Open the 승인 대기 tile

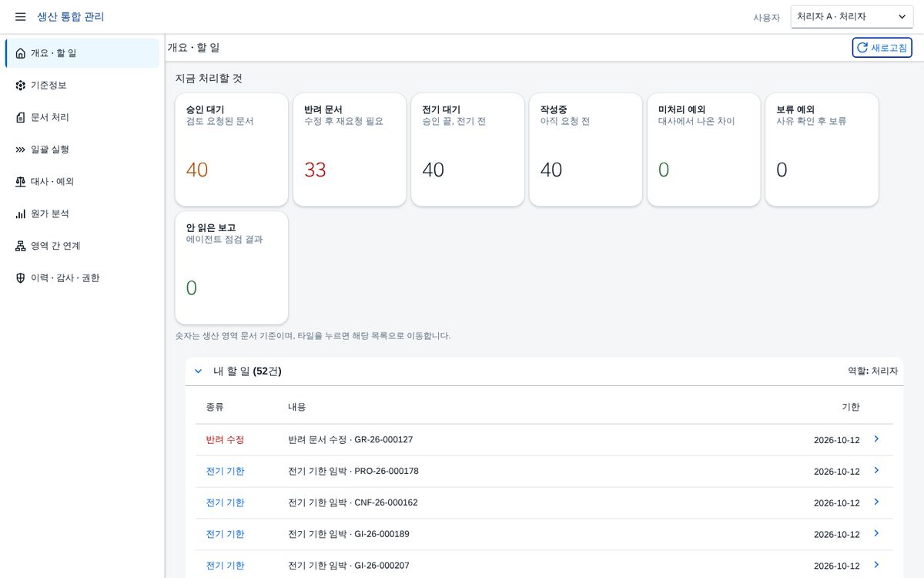point(232,150)
